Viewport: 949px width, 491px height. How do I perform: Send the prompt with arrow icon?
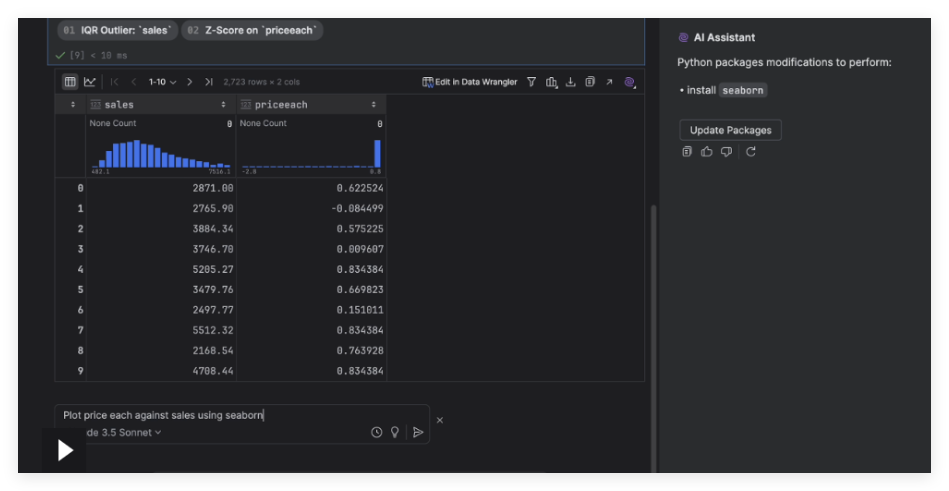pos(418,432)
